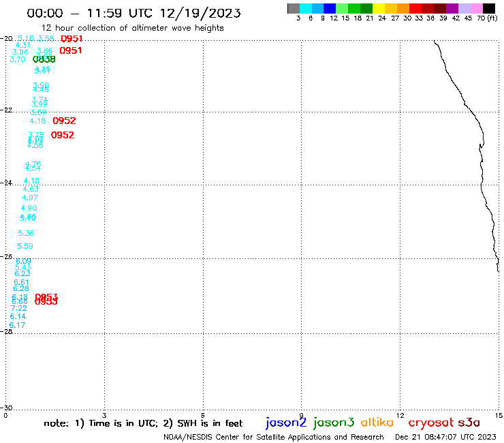This screenshot has width=504, height=443.
Task: Click the pink swatch in the color scale
Action: click(477, 8)
